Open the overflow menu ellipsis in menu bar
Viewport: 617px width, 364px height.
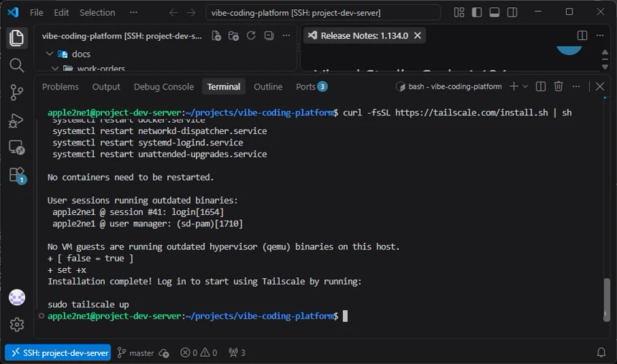(133, 13)
